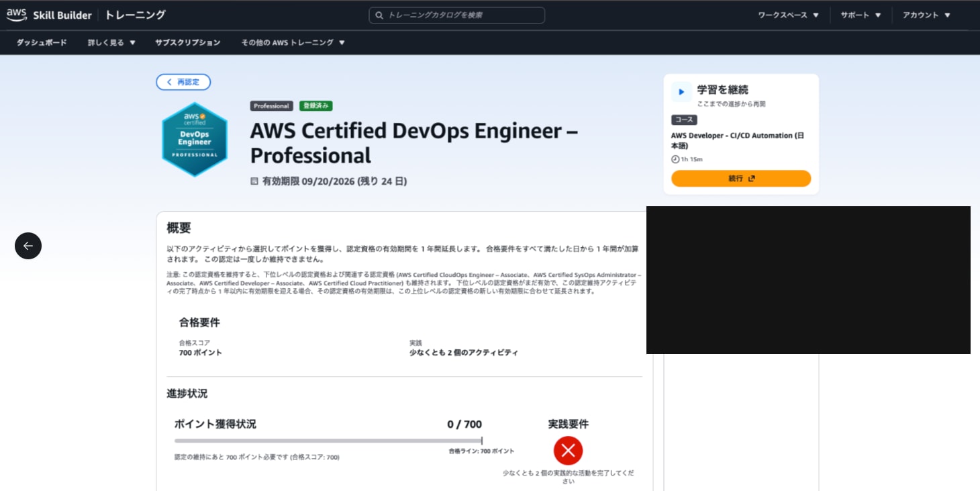Click the AWS Certified DevOps Engineer – Professional title
This screenshot has height=491, width=980.
(x=414, y=143)
